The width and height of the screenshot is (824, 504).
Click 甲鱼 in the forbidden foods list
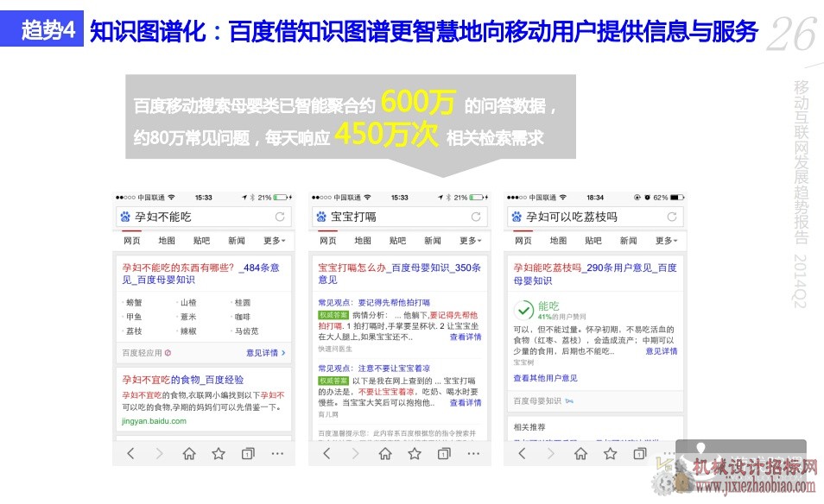(x=134, y=317)
